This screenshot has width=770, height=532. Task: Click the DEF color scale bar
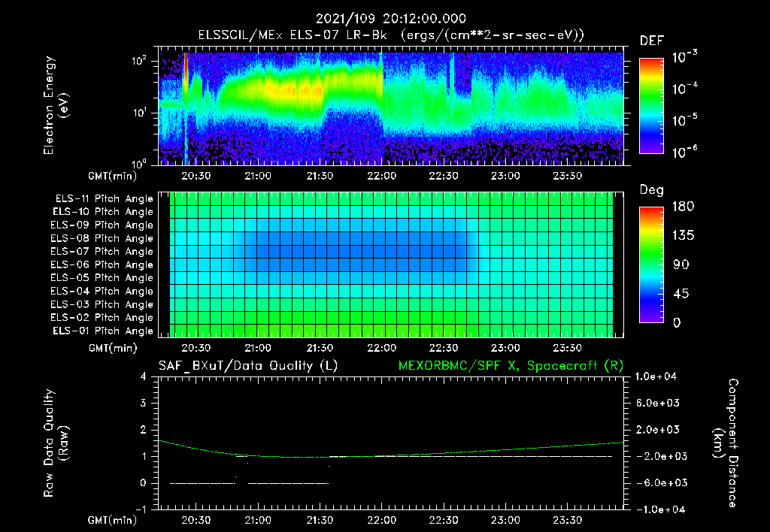tap(651, 106)
